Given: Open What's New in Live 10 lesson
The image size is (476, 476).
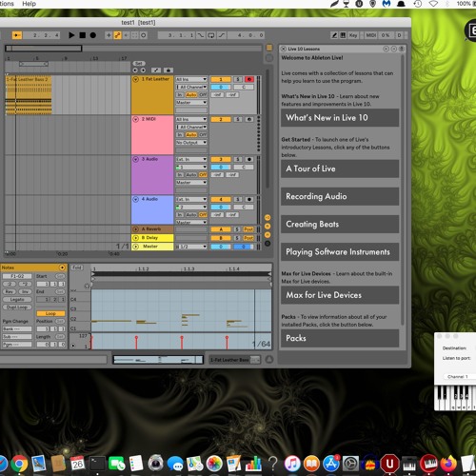Looking at the screenshot, I should pyautogui.click(x=340, y=118).
